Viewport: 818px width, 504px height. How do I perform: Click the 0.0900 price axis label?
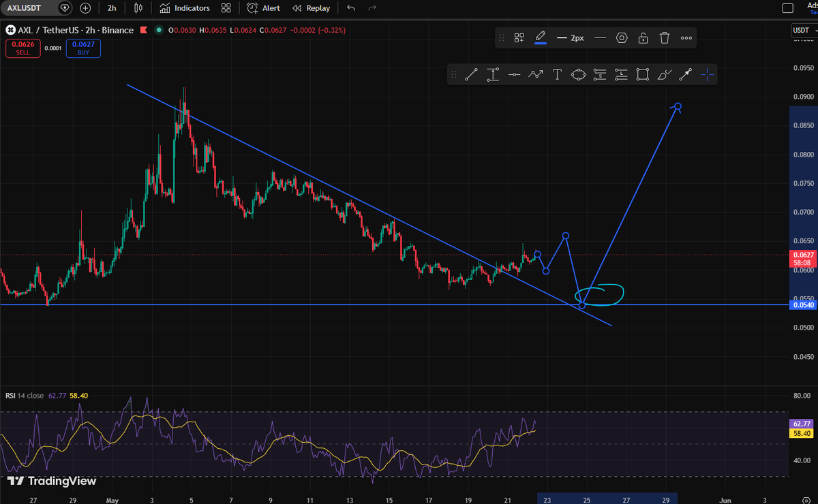click(804, 97)
